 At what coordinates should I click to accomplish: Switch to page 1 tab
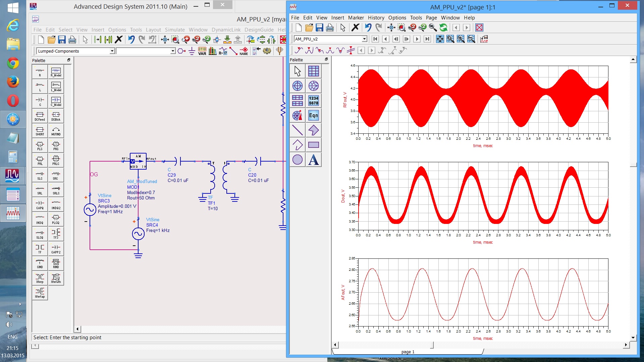[408, 352]
